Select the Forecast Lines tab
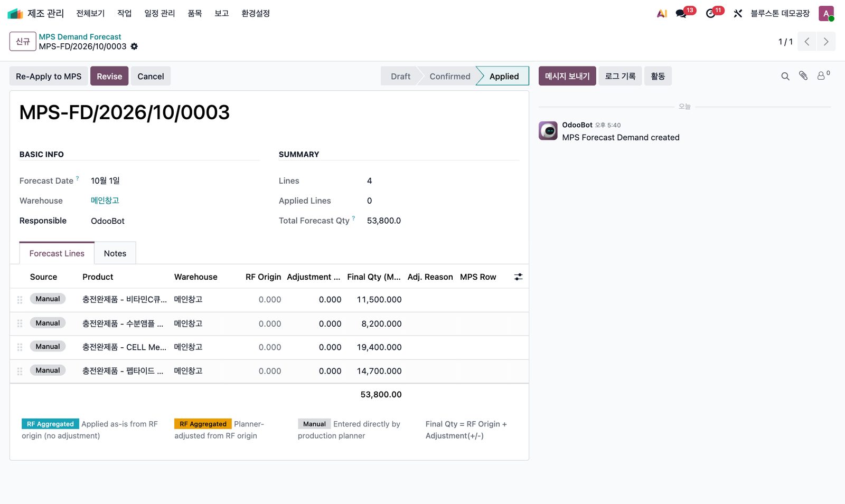The height and width of the screenshot is (504, 845). 57,253
